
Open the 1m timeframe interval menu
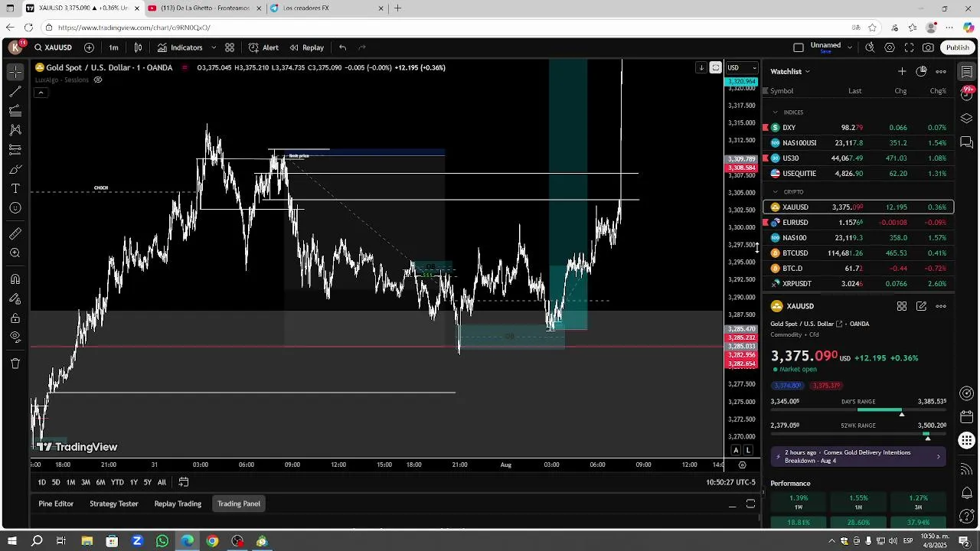[113, 47]
